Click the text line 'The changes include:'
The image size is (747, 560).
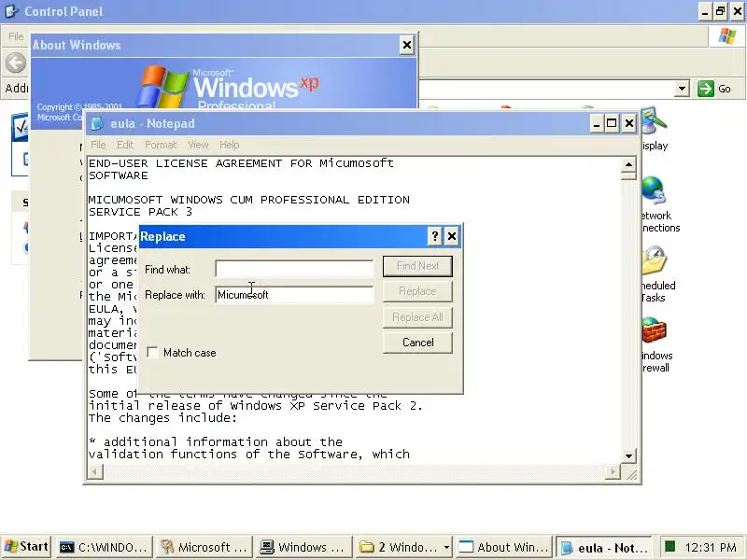click(x=162, y=417)
